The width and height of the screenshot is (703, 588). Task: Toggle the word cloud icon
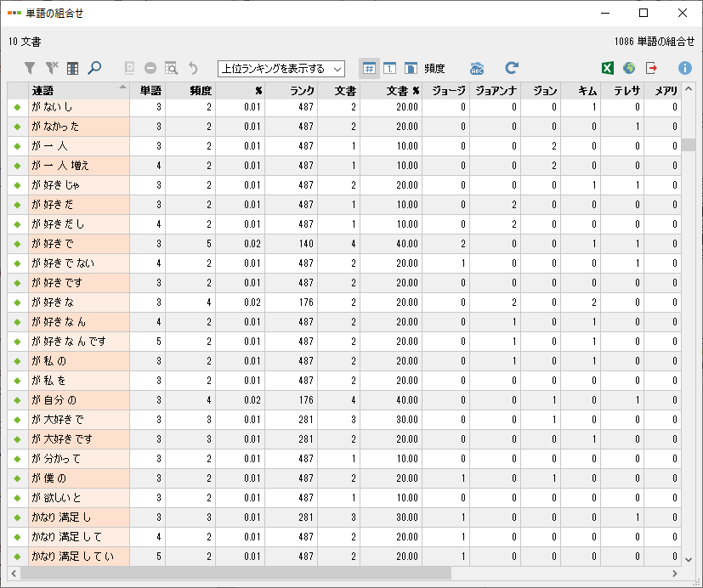pos(478,68)
